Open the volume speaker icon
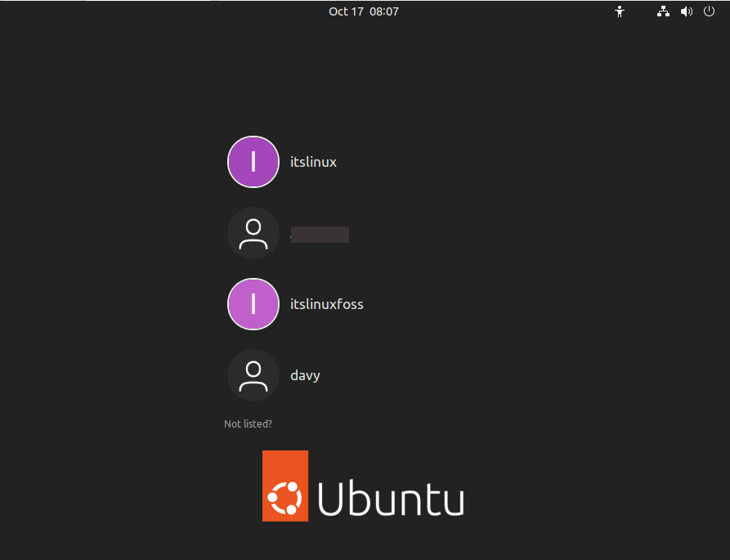This screenshot has height=560, width=730. click(x=686, y=11)
